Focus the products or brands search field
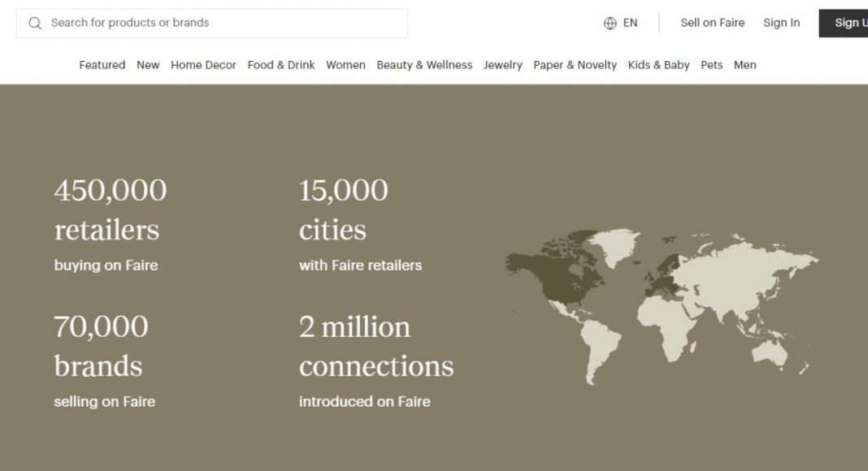 pos(212,24)
